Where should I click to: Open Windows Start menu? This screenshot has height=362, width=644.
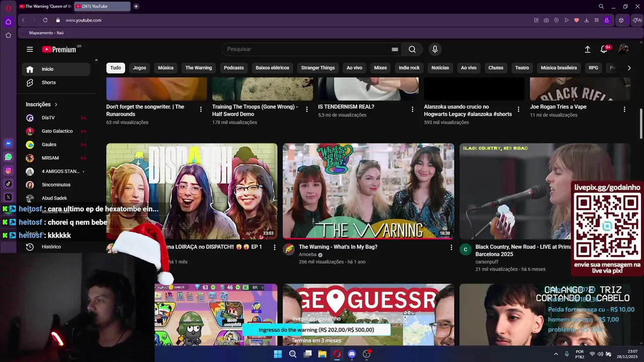tap(278, 354)
